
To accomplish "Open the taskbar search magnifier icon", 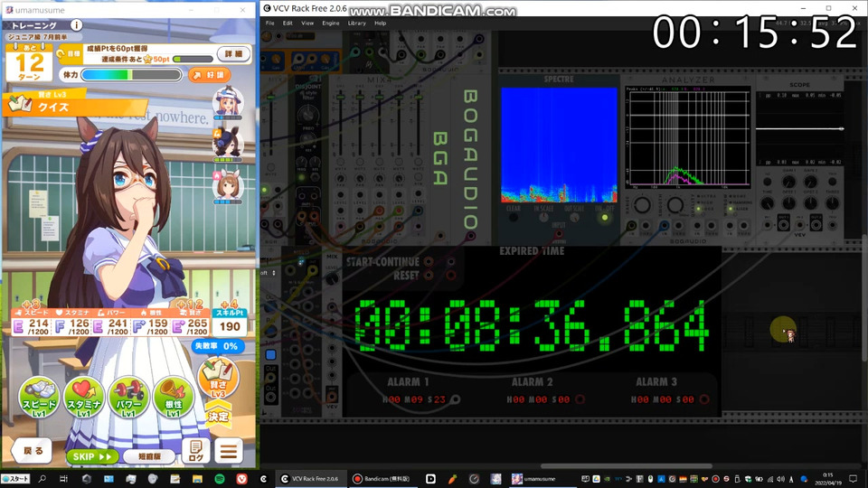I will (42, 479).
